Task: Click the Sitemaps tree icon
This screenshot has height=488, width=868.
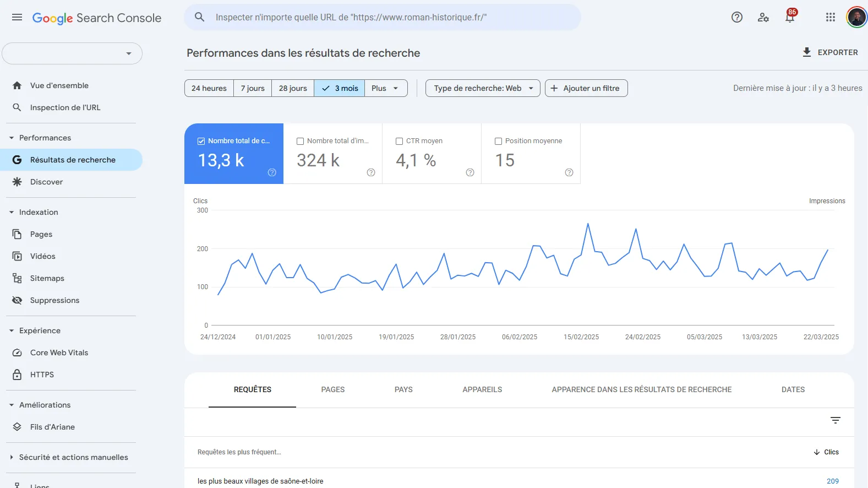Action: [x=17, y=278]
